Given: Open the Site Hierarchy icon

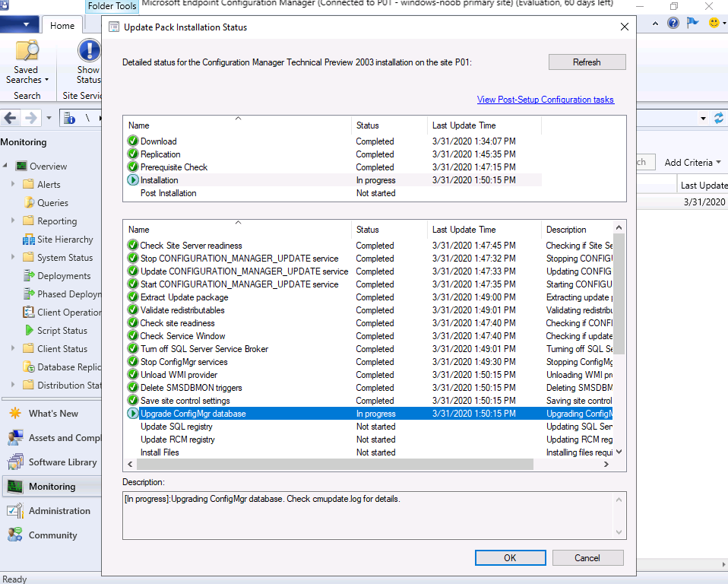Looking at the screenshot, I should tap(29, 240).
